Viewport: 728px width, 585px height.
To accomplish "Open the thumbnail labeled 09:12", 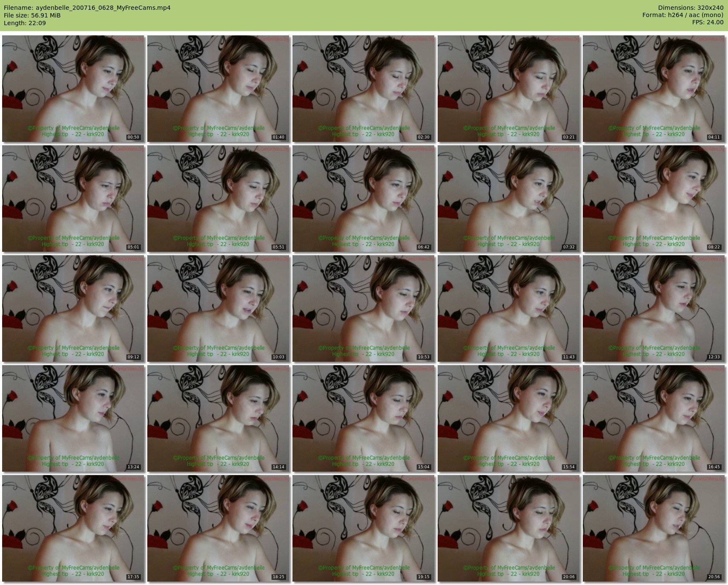I will [73, 308].
